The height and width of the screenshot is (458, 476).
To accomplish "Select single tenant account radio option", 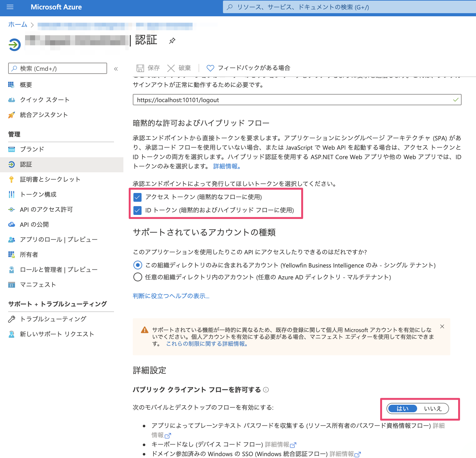I will [x=138, y=265].
